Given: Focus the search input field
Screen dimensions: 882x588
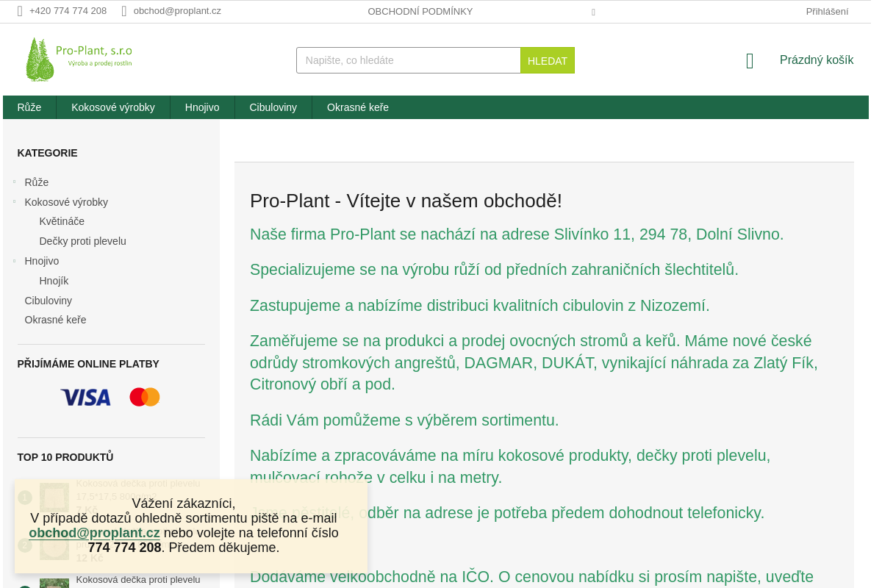Looking at the screenshot, I should [409, 60].
